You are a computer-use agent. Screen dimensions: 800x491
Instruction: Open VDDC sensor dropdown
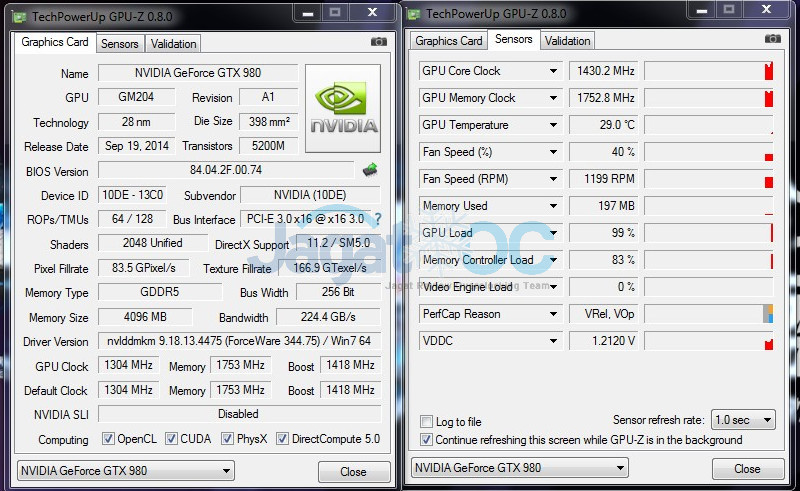pos(553,341)
